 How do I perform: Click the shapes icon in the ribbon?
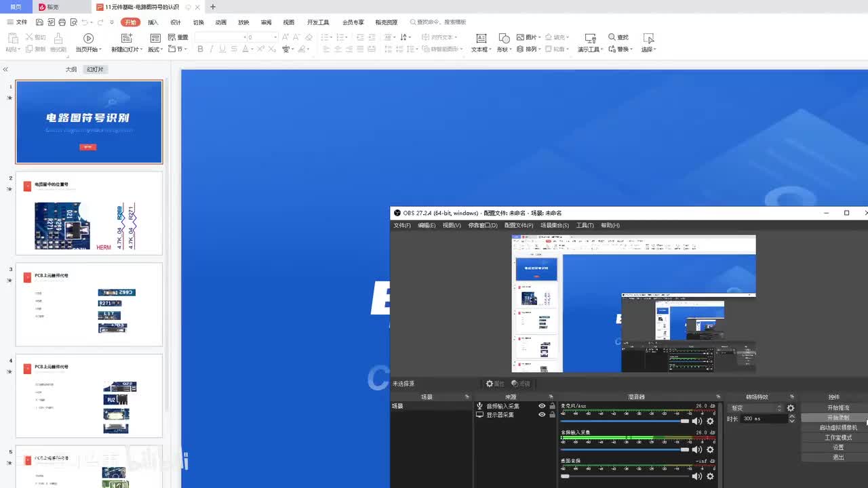point(504,38)
